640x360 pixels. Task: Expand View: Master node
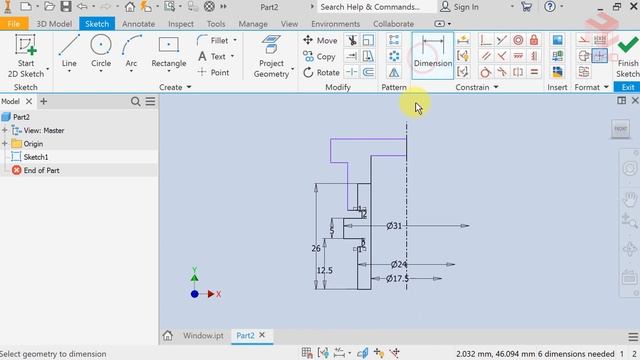point(5,130)
